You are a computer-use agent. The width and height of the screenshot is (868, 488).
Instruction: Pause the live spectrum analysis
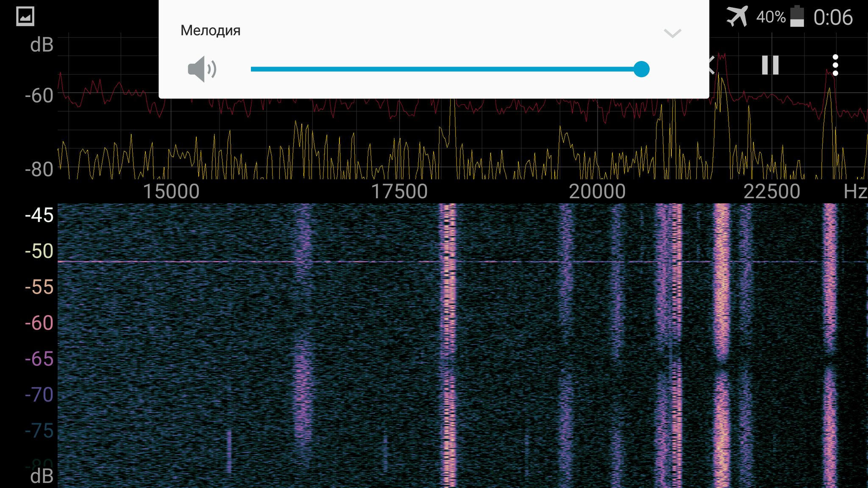pyautogui.click(x=770, y=65)
